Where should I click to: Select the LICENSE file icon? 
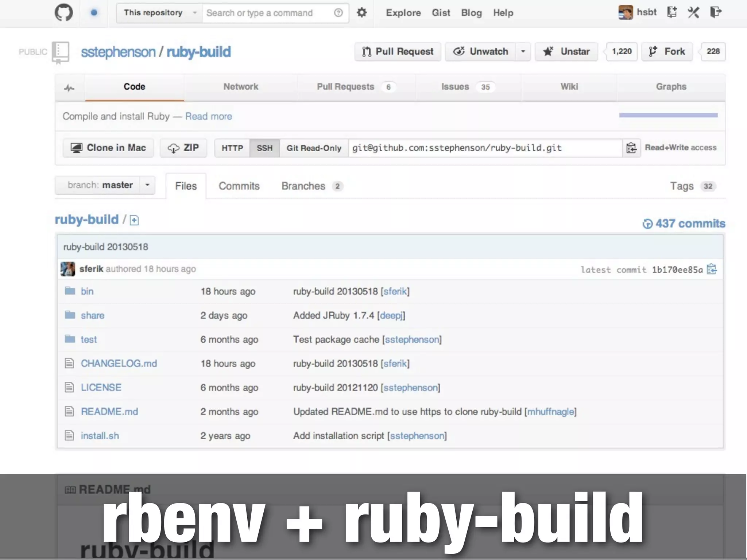coord(69,387)
